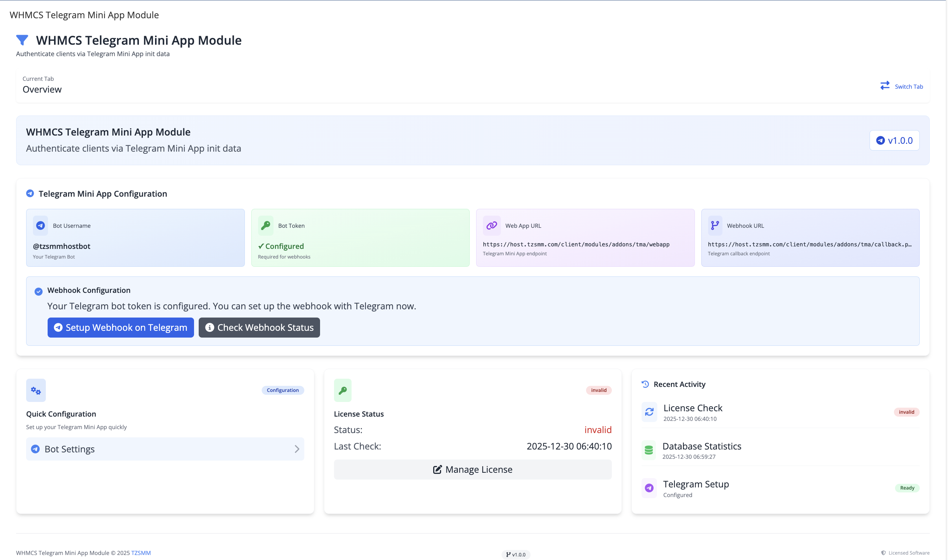Open Manage License

tap(473, 469)
